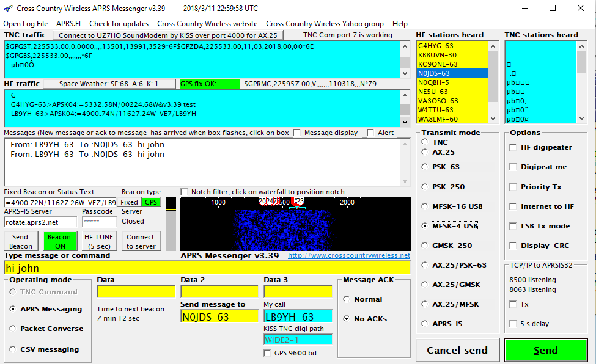Check the 5 s delay checkbox

click(513, 324)
